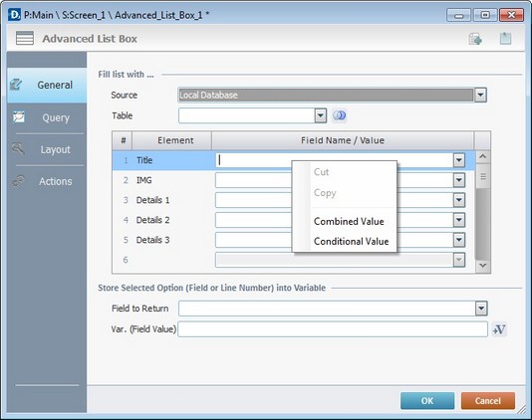Click the General tab pencil icon
The width and height of the screenshot is (532, 420).
(x=16, y=85)
